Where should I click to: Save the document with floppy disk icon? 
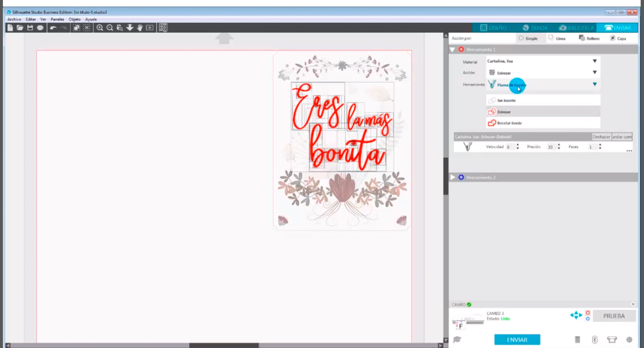tap(30, 28)
